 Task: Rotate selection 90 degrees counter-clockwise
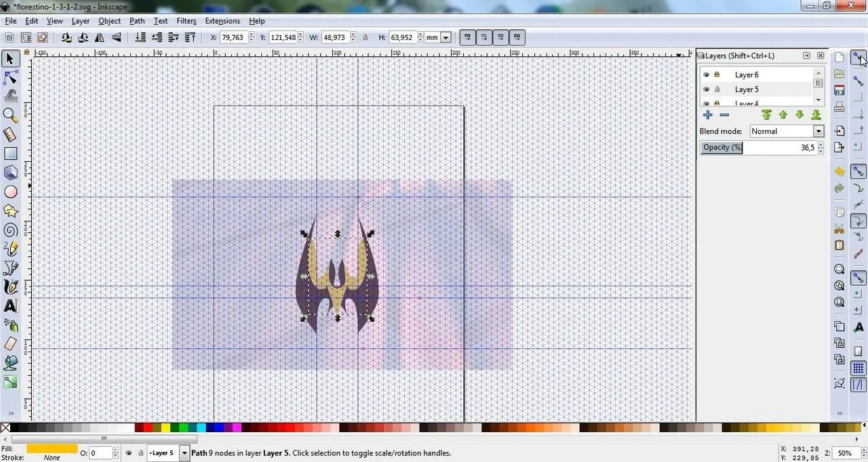point(66,38)
